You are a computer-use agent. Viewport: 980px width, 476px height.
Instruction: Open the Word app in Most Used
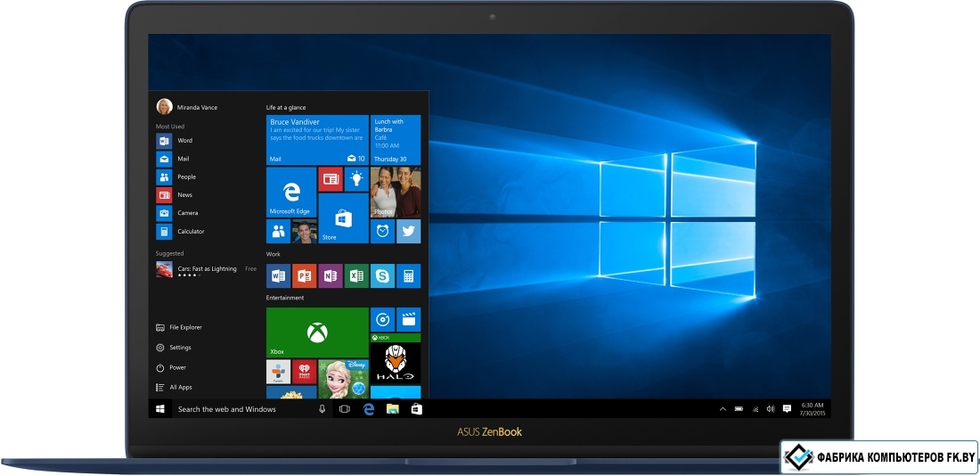[x=175, y=141]
